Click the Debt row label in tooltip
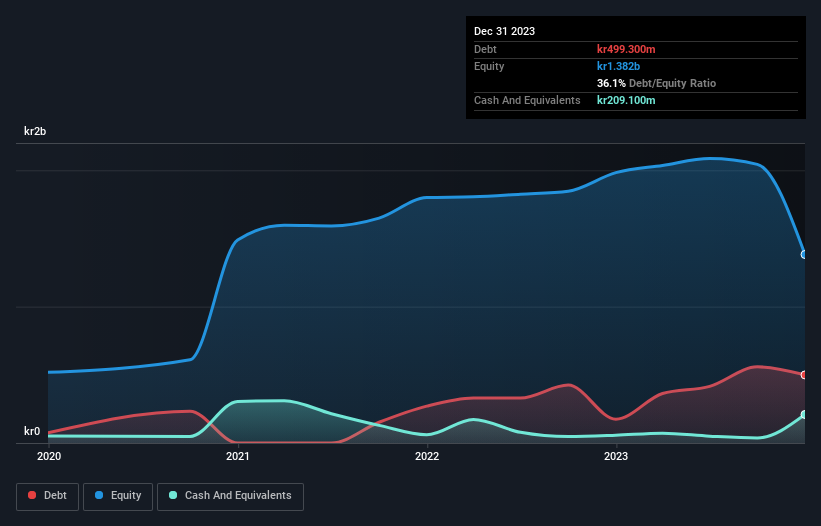821x526 pixels. [485, 49]
